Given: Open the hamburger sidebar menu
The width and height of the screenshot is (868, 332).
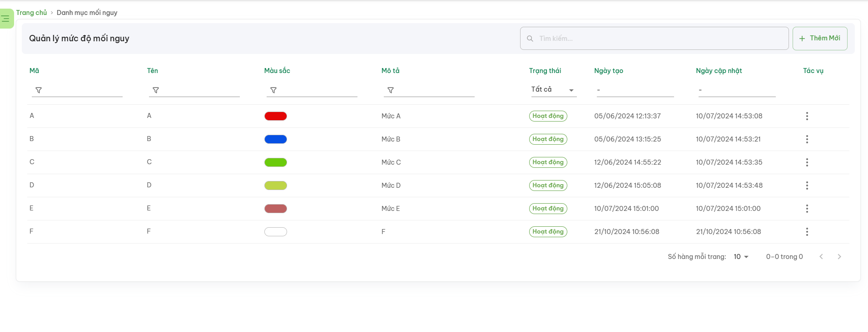Looking at the screenshot, I should point(5,19).
